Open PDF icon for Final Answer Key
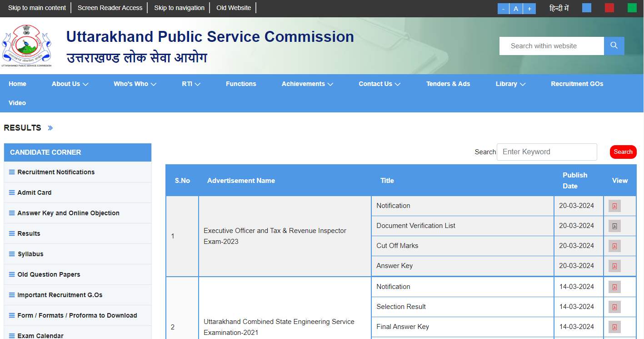Screen dimensions: 644x339 [614, 327]
